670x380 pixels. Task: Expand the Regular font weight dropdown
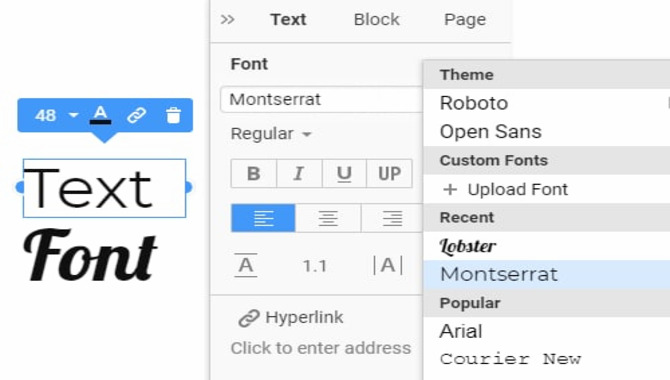pos(271,134)
